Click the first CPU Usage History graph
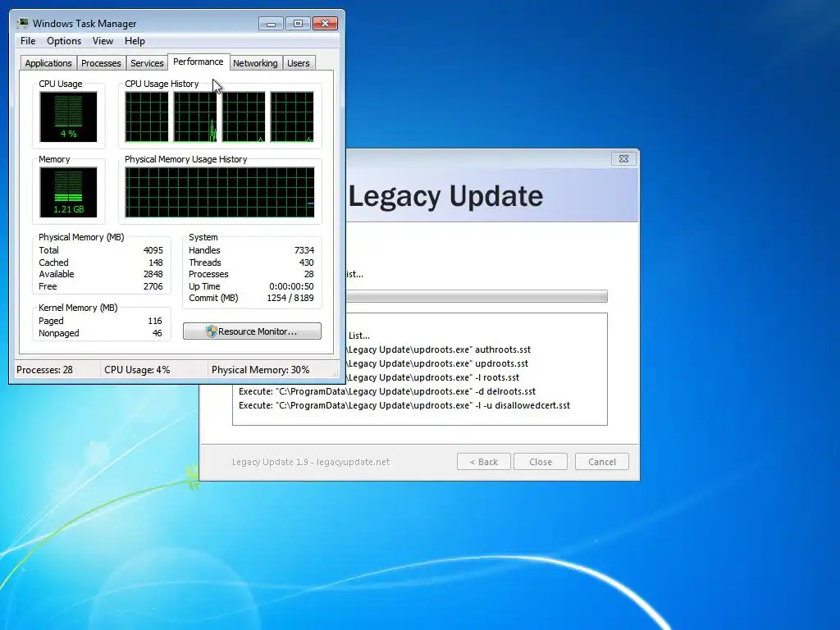Viewport: 840px width, 630px height. [x=147, y=116]
